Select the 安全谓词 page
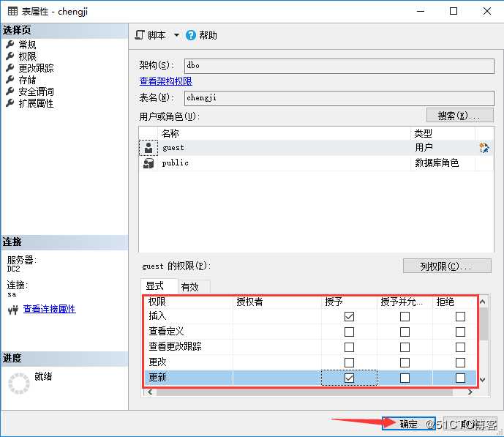The height and width of the screenshot is (437, 504). [36, 91]
